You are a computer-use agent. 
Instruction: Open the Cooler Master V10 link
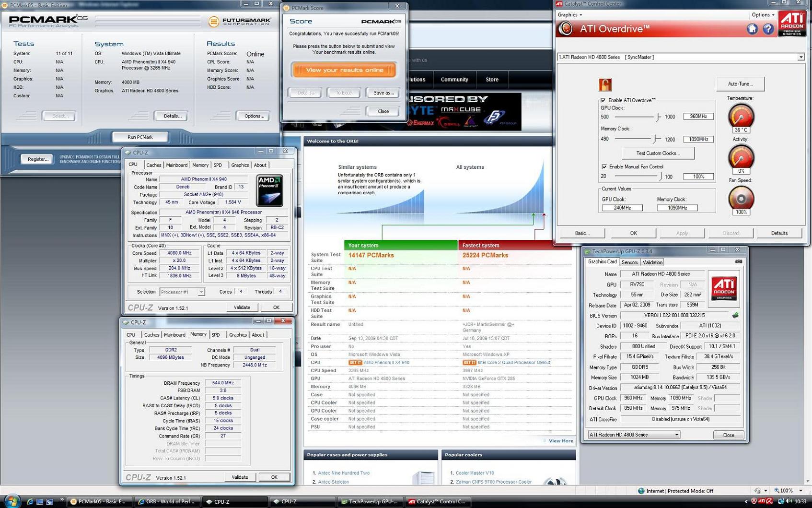coord(475,473)
